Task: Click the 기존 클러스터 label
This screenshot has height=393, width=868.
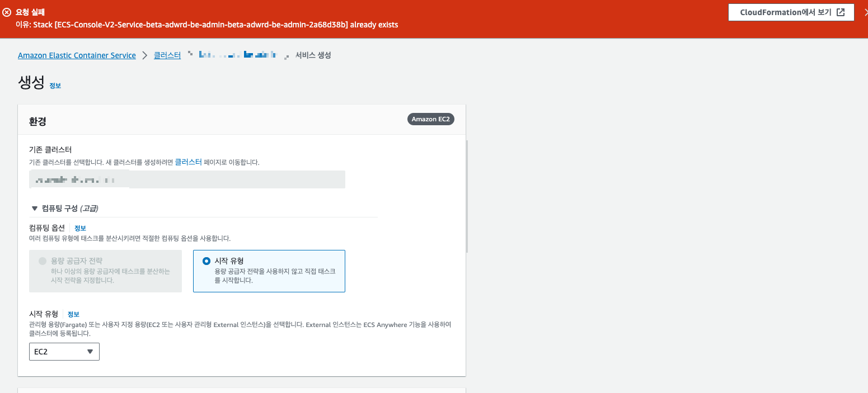Action: point(50,150)
